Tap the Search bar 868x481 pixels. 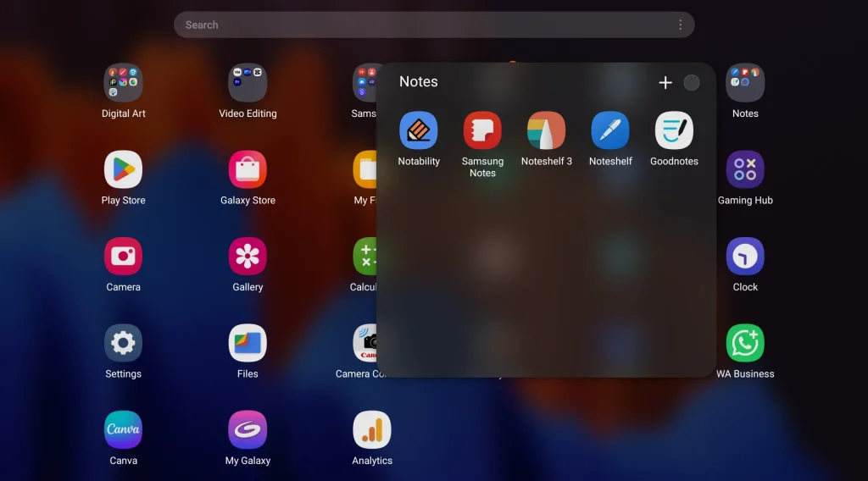click(x=434, y=25)
